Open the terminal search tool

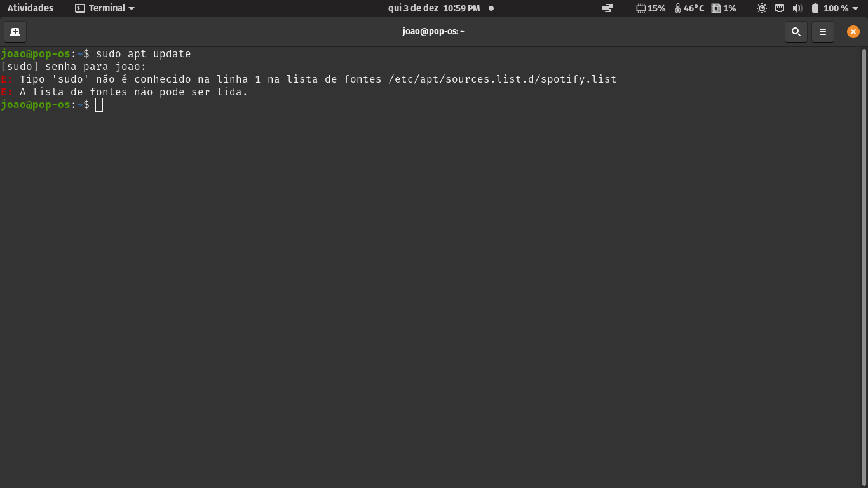tap(796, 32)
